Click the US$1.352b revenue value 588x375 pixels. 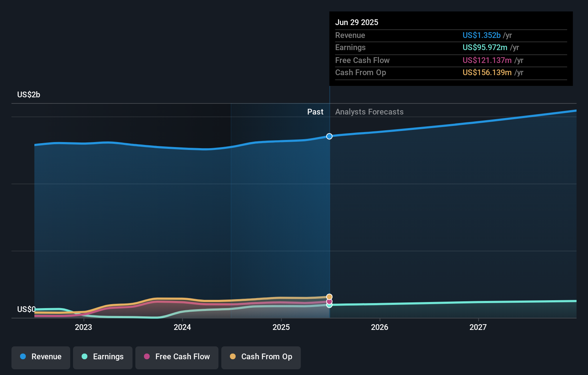pyautogui.click(x=482, y=35)
